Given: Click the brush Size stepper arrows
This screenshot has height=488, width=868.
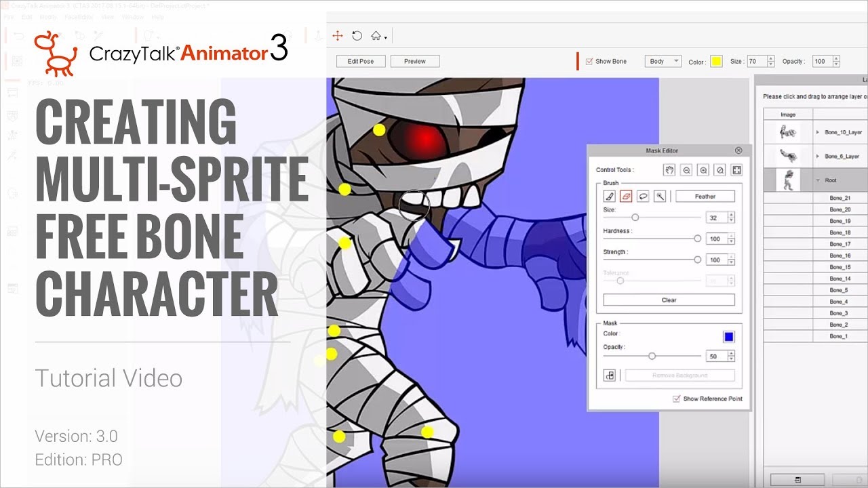Looking at the screenshot, I should (x=731, y=218).
